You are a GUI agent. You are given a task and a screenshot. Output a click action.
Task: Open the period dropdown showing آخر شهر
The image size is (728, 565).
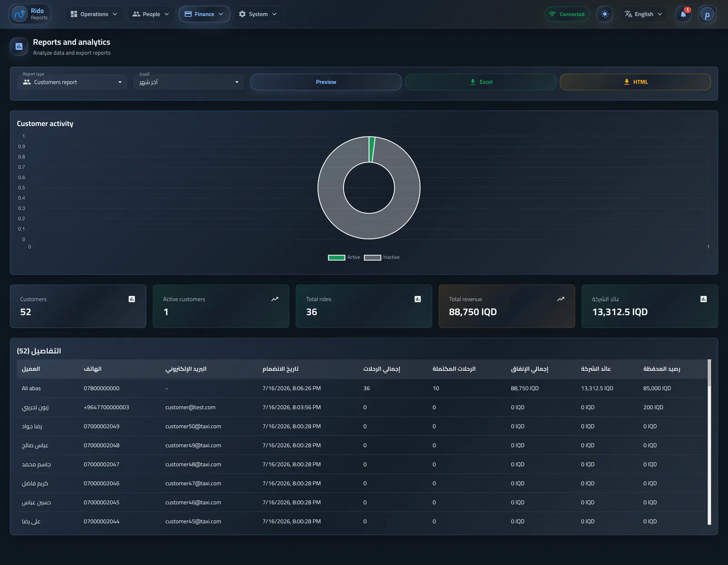[188, 82]
